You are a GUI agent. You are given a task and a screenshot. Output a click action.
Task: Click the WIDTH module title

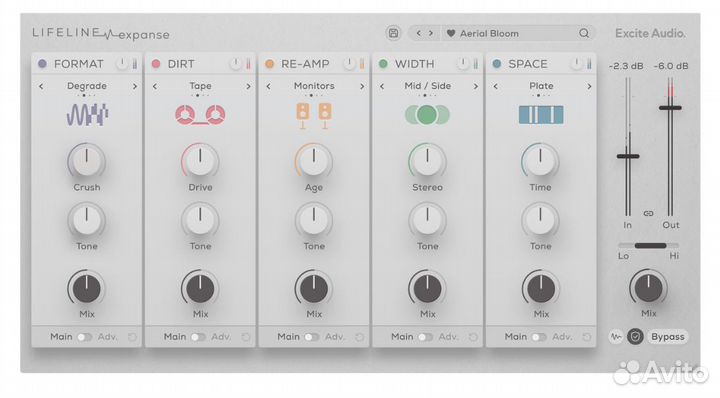click(415, 64)
